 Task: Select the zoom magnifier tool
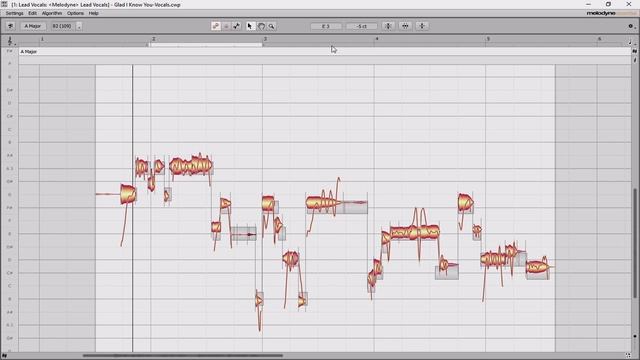[271, 26]
